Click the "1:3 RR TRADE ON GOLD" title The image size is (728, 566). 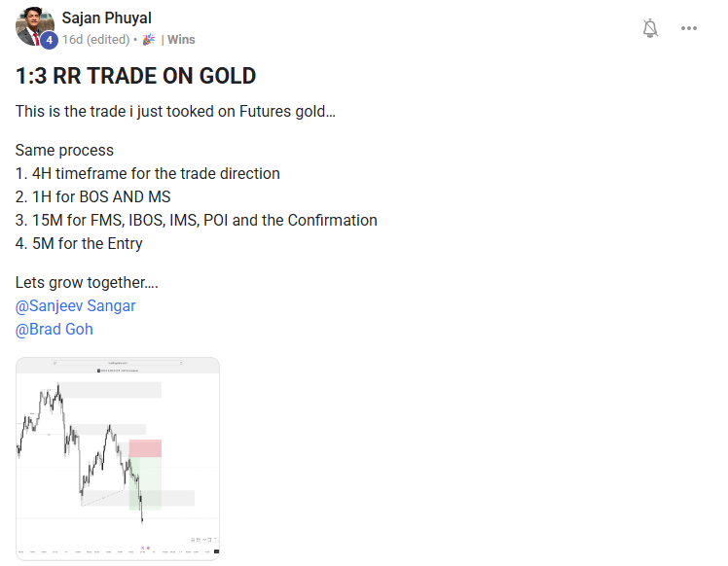click(136, 76)
